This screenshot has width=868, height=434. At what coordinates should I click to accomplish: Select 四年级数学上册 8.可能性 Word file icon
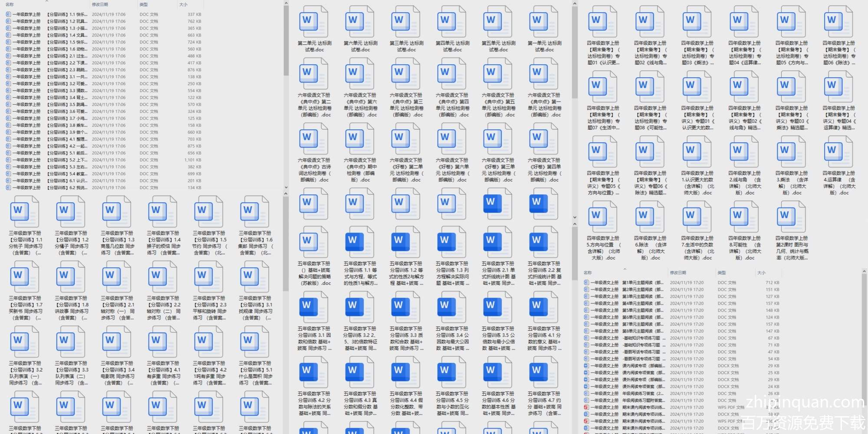[744, 217]
